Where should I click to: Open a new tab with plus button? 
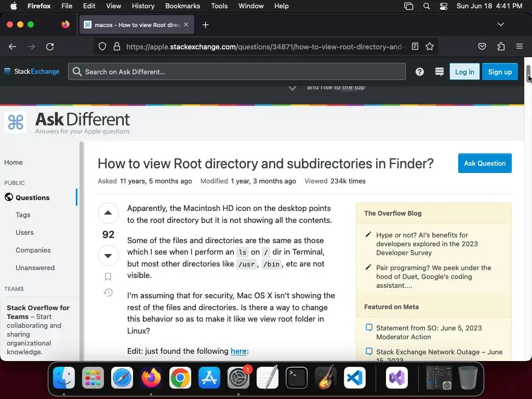[205, 25]
